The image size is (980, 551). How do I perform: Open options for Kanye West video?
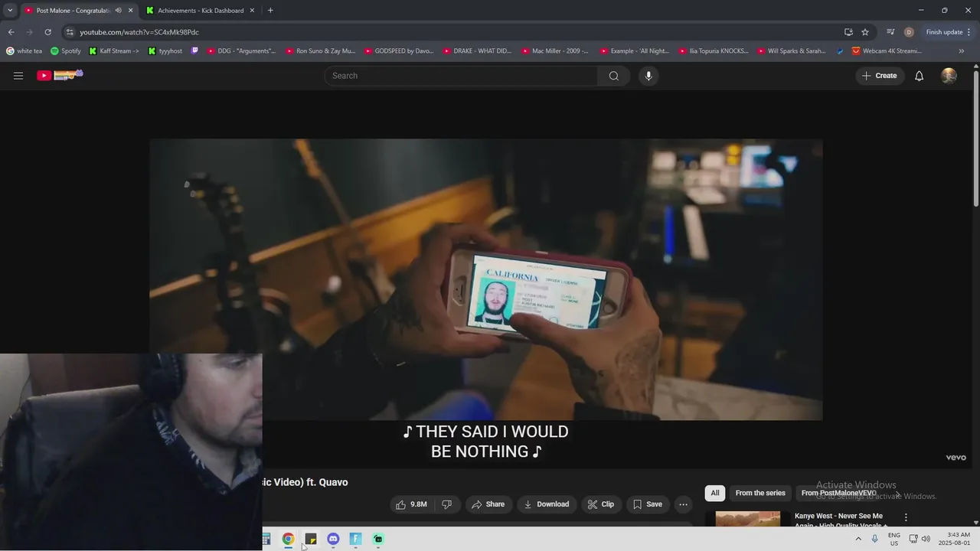[906, 517]
